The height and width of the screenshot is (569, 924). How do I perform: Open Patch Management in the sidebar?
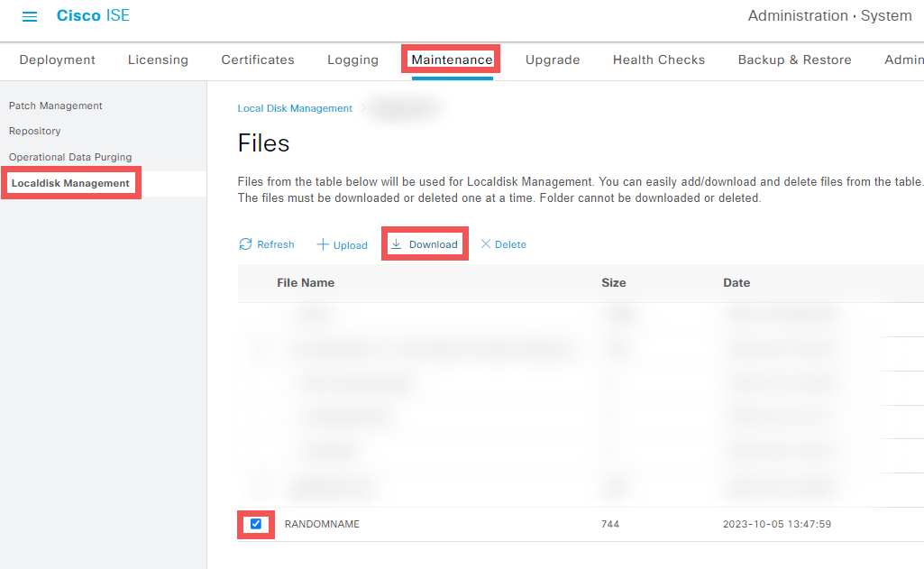[x=56, y=106]
